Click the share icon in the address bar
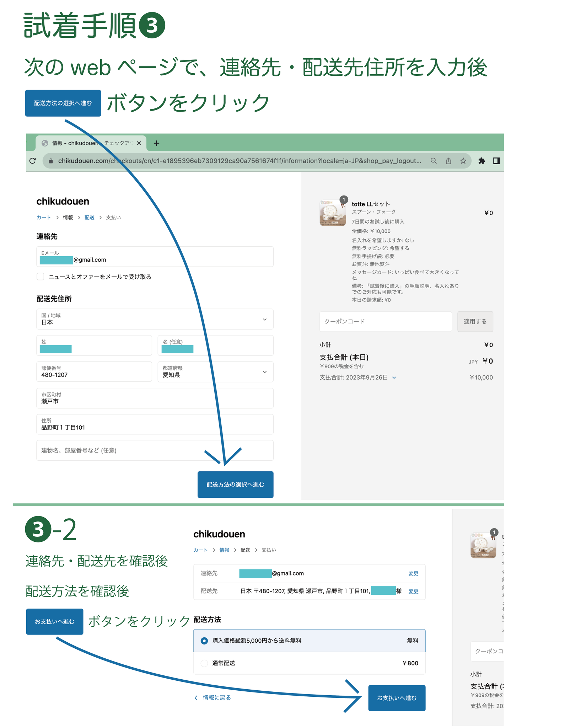Viewport: 570px width, 728px height. [x=448, y=161]
